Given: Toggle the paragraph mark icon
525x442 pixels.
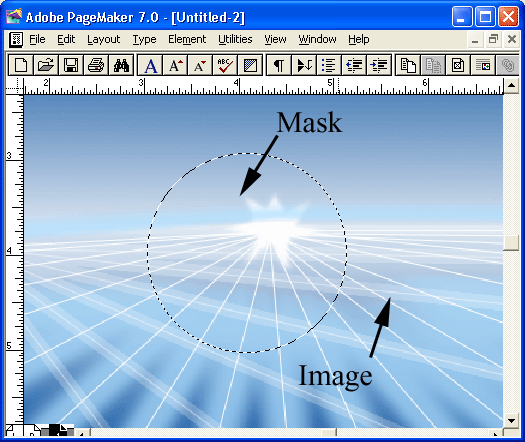Looking at the screenshot, I should click(x=279, y=65).
